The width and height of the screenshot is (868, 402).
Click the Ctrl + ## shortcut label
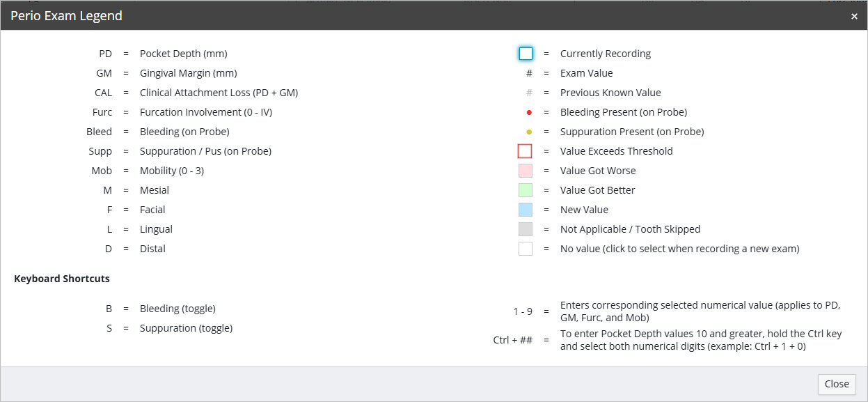[x=513, y=340]
